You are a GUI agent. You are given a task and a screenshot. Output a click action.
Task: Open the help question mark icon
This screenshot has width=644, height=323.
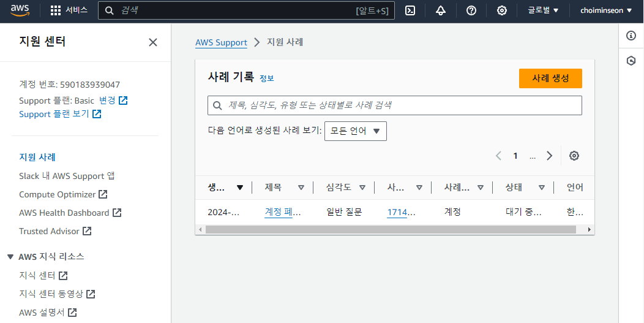[471, 10]
